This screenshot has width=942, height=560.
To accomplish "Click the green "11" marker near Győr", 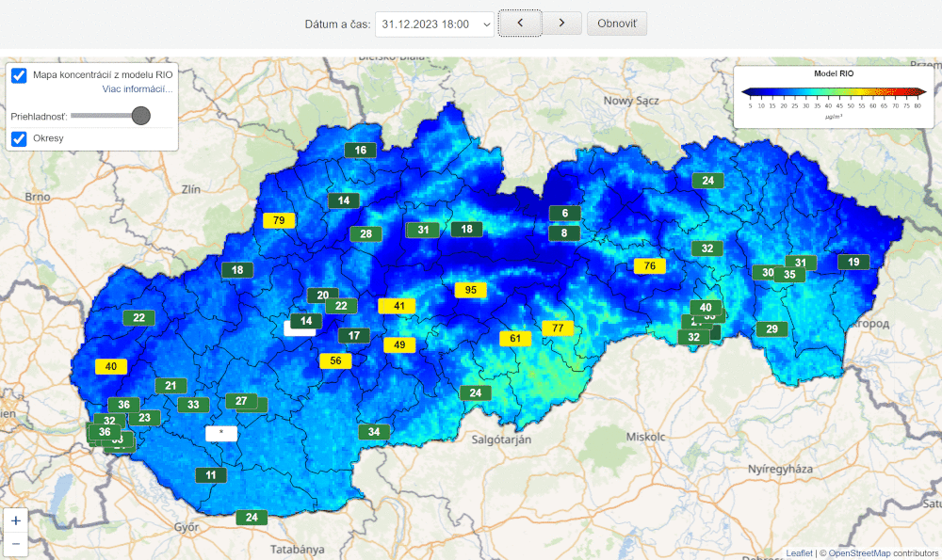I will point(210,475).
